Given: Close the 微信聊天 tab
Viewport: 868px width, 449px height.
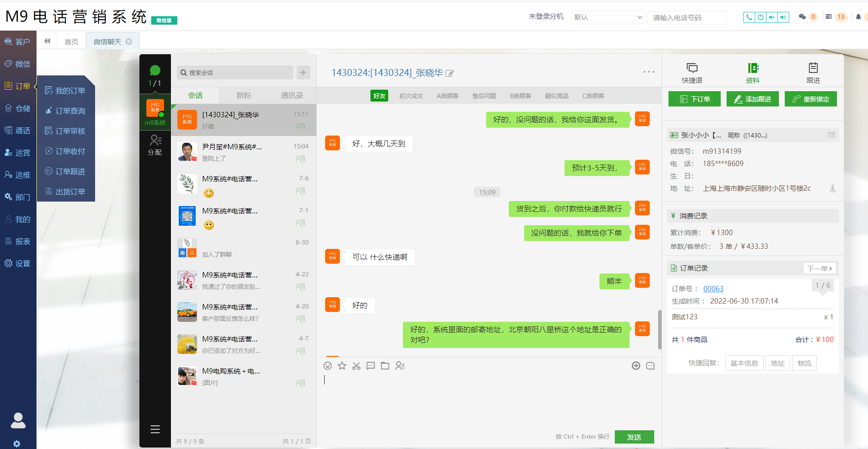Looking at the screenshot, I should [x=129, y=42].
